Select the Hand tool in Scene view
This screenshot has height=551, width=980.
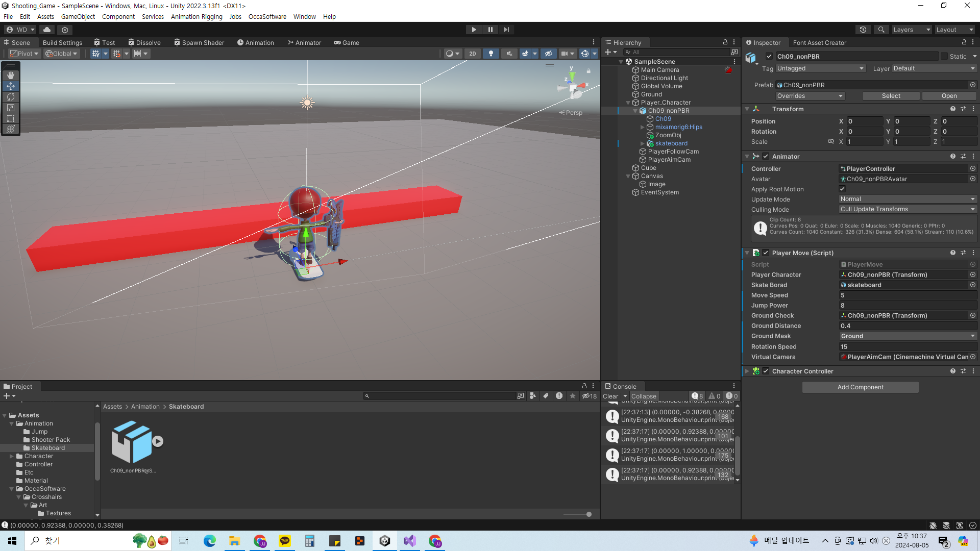tap(11, 75)
